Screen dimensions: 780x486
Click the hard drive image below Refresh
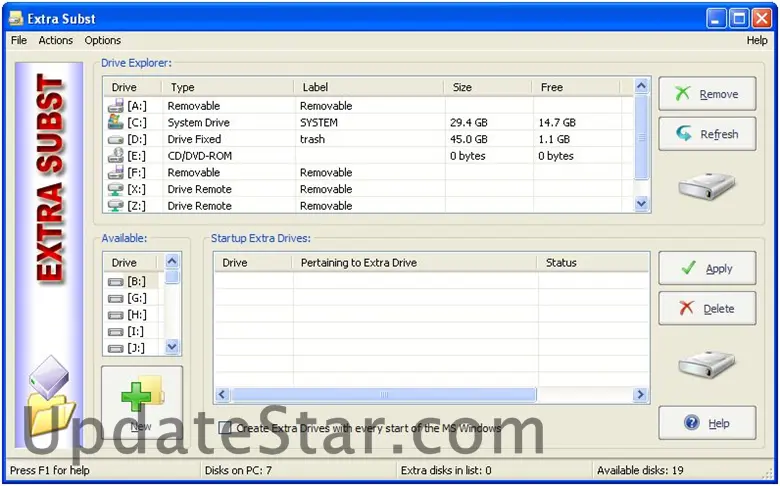pos(707,187)
